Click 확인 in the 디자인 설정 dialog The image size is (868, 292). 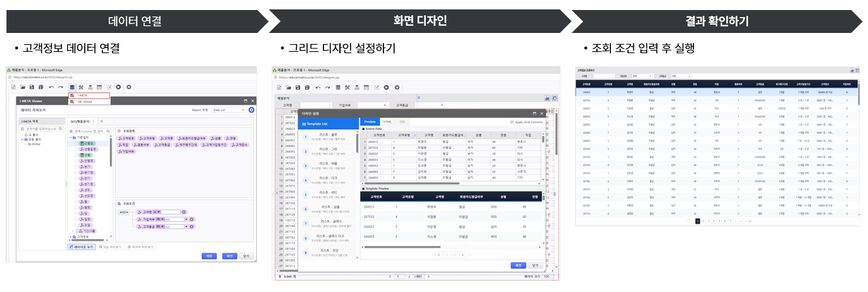click(x=518, y=266)
